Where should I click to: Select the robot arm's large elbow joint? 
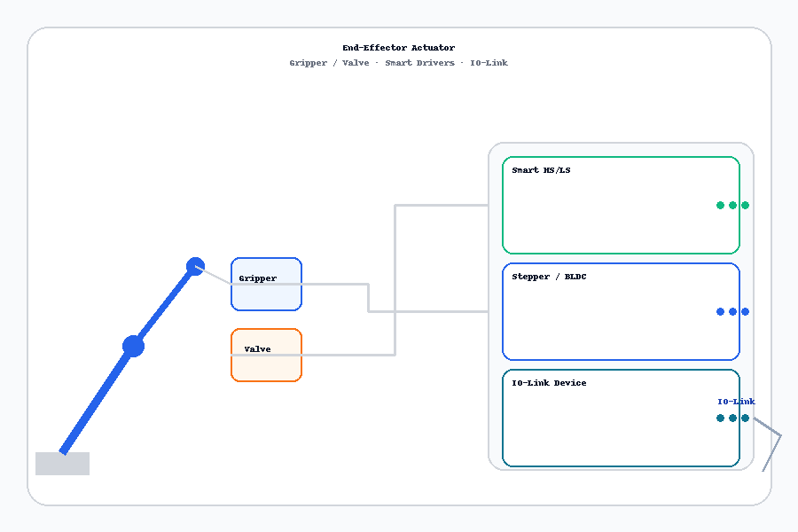(x=133, y=347)
